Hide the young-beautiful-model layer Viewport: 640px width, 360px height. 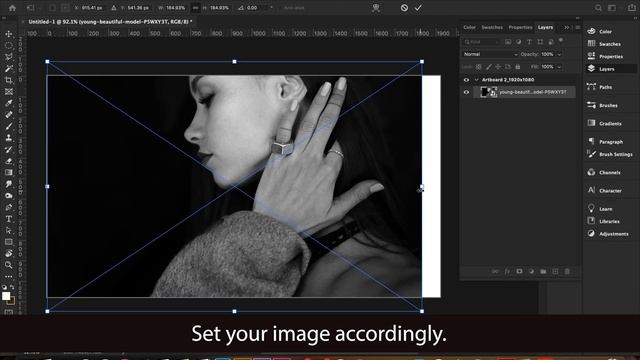coord(466,92)
